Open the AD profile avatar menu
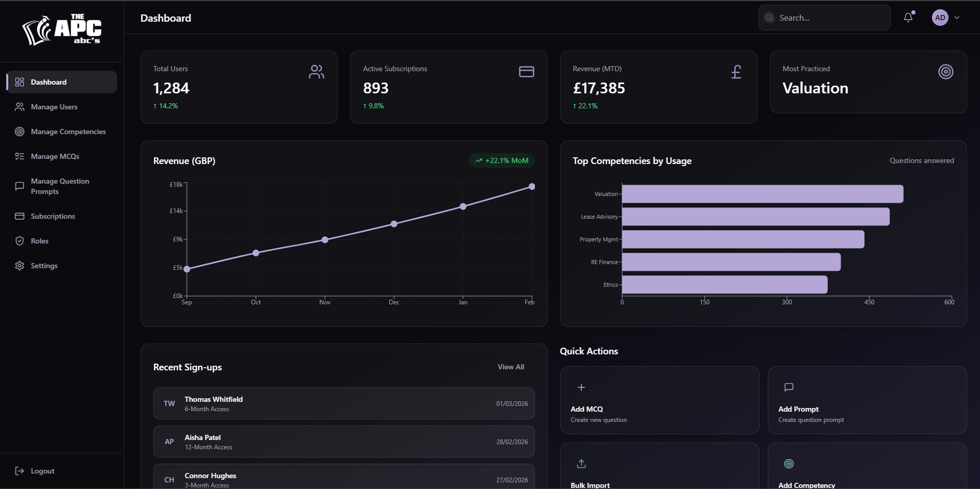 coord(940,18)
